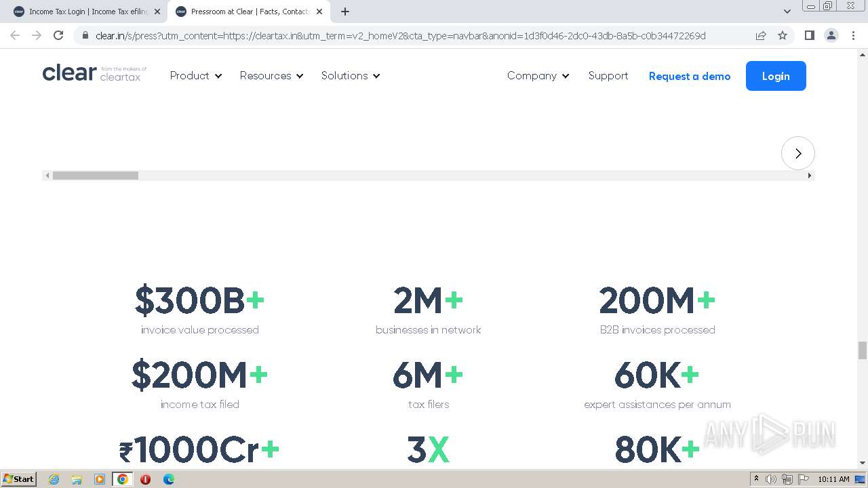Click the page scrollbar down arrow
The image size is (868, 488).
863,463
